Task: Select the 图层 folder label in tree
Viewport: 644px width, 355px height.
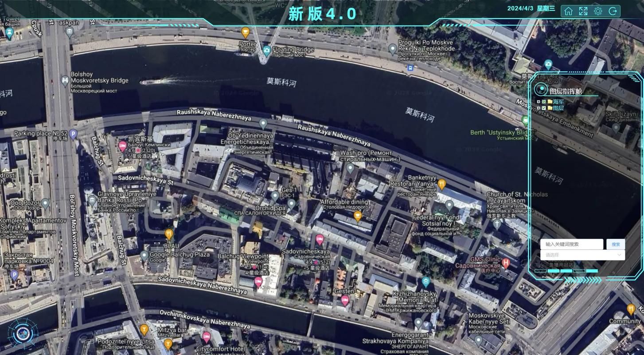Action: [558, 108]
